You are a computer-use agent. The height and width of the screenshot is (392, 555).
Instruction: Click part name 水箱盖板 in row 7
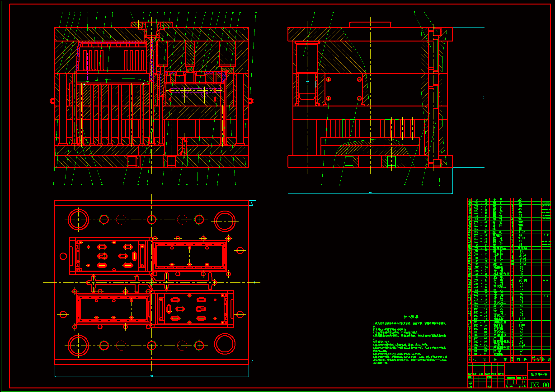(500, 335)
